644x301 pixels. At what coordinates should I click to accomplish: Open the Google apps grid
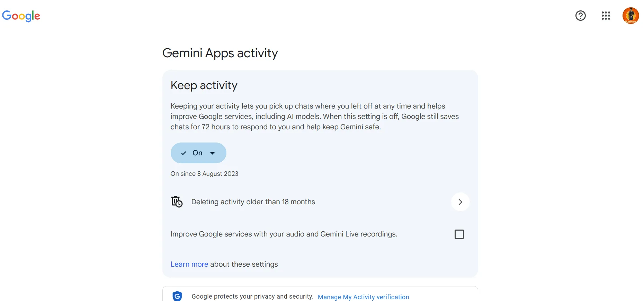click(x=606, y=16)
